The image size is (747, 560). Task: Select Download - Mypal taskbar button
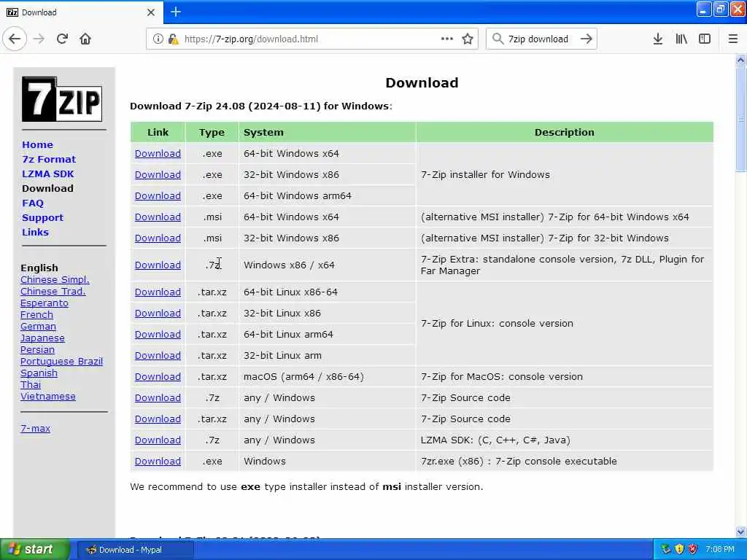click(135, 550)
